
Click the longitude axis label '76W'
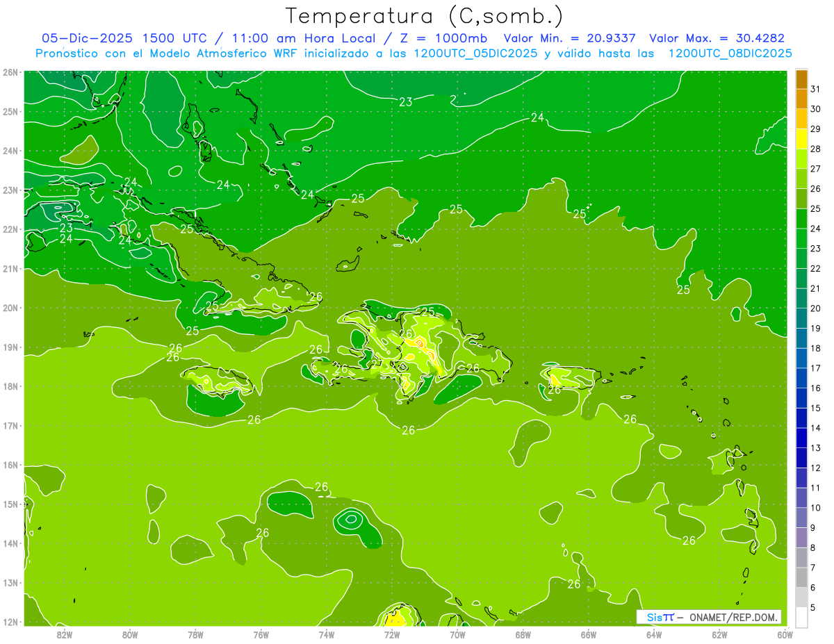pos(261,635)
